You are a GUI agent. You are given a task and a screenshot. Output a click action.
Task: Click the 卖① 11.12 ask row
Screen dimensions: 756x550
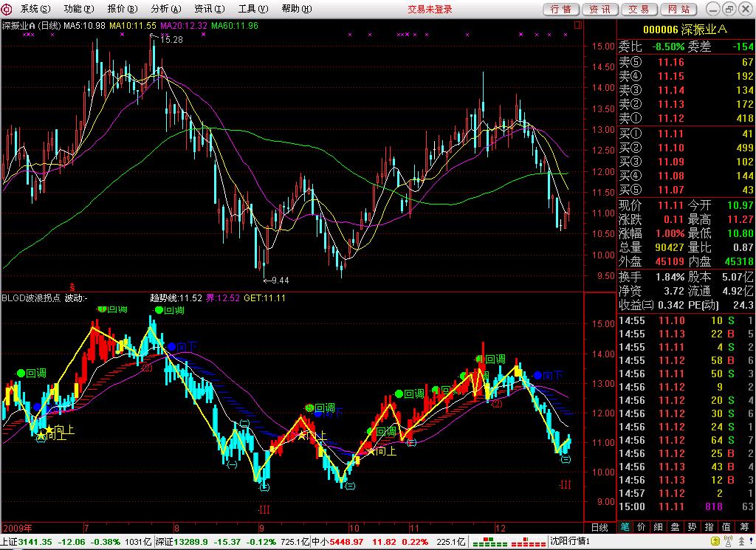[x=686, y=118]
